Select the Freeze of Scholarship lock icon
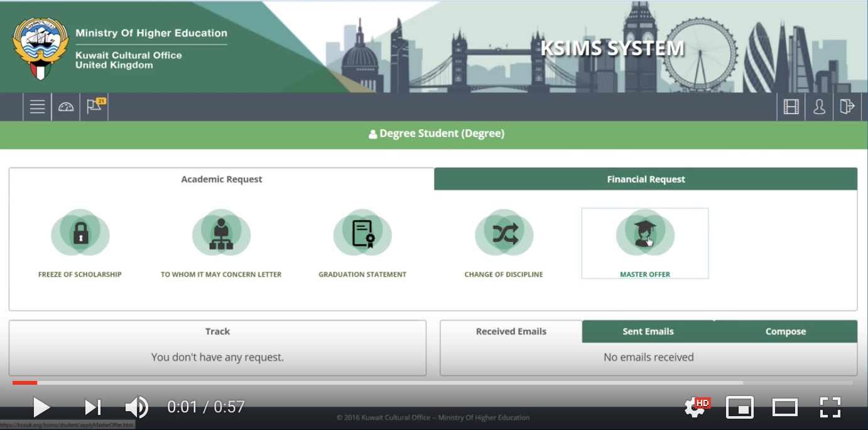Image resolution: width=868 pixels, height=430 pixels. (x=80, y=234)
